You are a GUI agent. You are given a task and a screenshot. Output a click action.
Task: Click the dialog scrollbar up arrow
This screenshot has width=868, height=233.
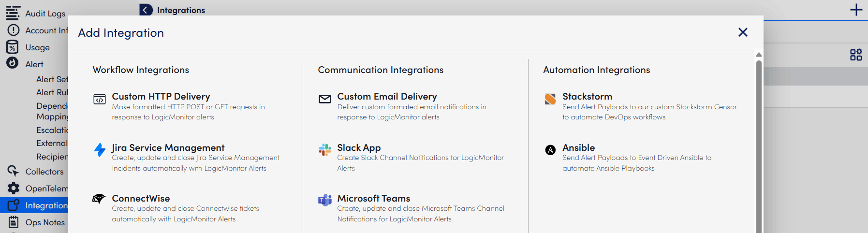point(759,55)
